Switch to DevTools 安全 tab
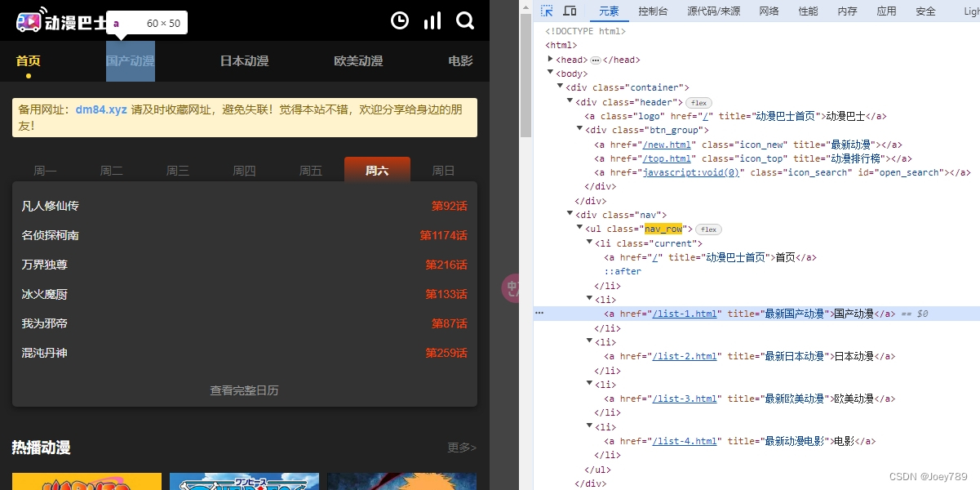 click(925, 11)
